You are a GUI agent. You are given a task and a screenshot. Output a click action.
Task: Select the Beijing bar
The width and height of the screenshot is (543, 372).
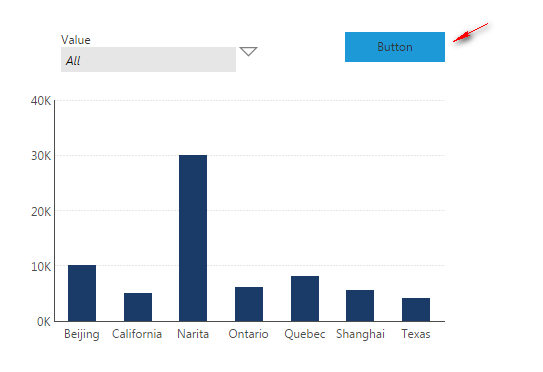[x=82, y=293]
